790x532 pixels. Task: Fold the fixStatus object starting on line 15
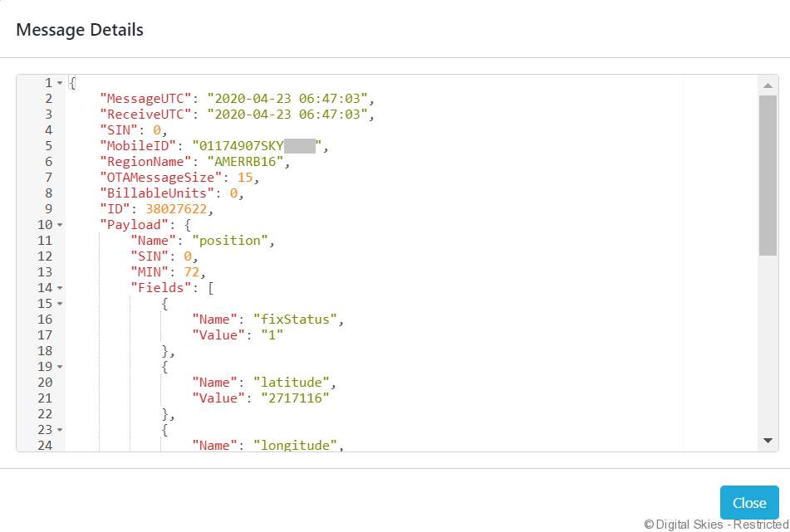[x=60, y=304]
